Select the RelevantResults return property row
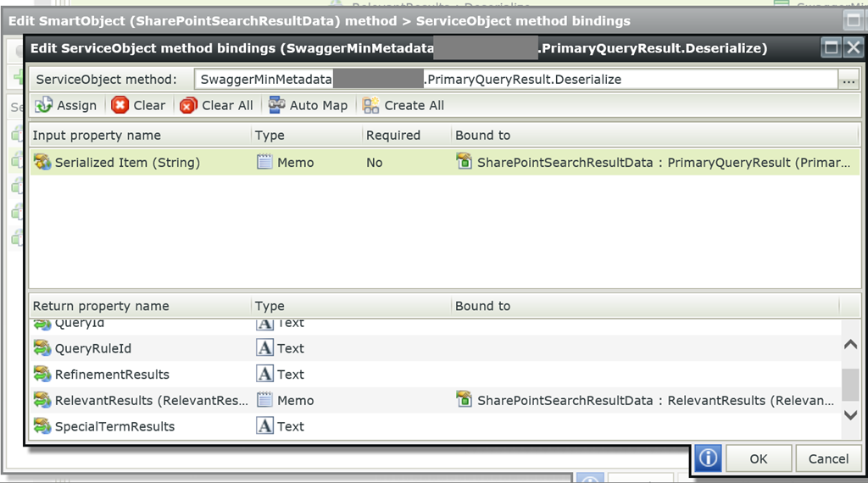The image size is (868, 483). point(435,400)
